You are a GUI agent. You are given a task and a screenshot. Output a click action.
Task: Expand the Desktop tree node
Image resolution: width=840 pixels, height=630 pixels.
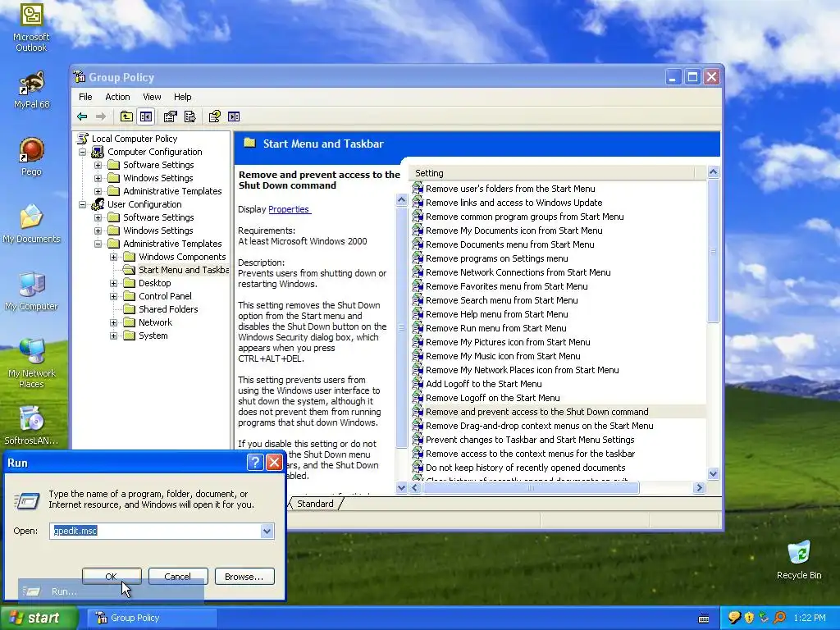113,283
